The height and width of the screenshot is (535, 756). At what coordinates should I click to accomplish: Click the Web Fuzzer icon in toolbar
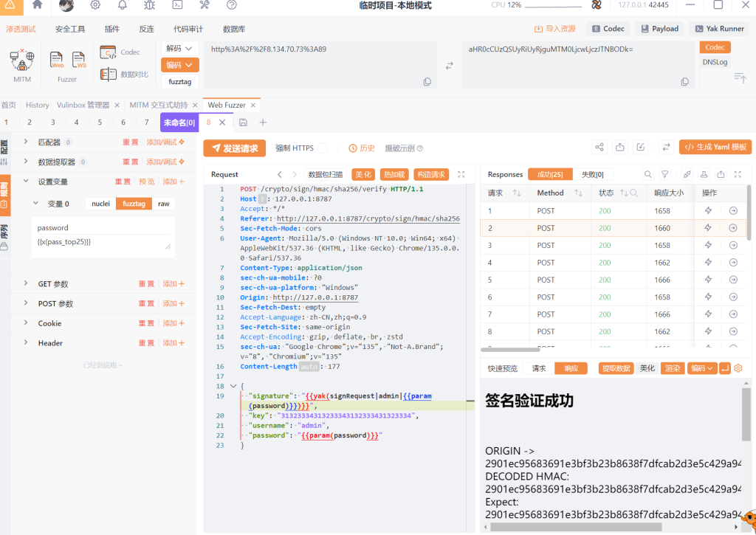pos(57,61)
